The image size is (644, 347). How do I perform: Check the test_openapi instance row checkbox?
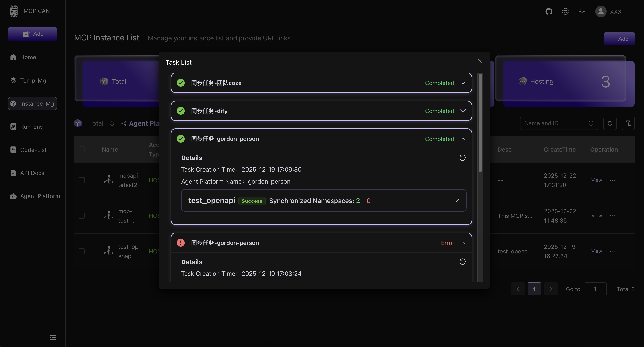82,251
